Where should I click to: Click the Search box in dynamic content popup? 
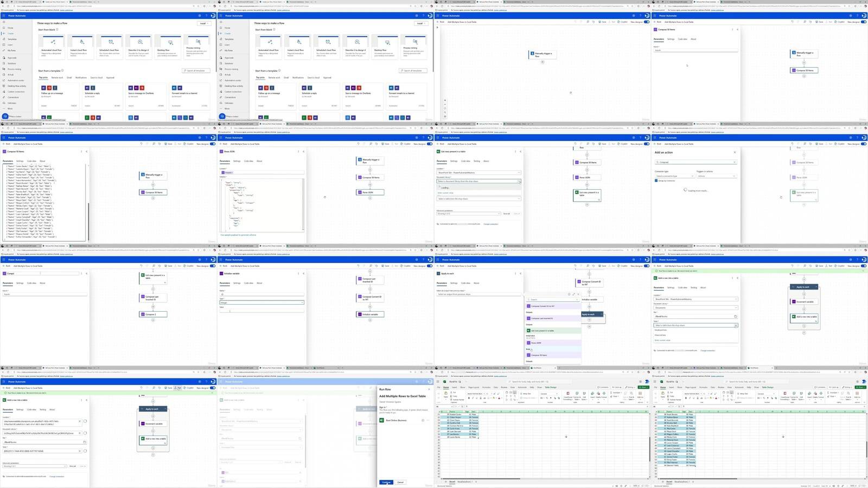point(552,299)
